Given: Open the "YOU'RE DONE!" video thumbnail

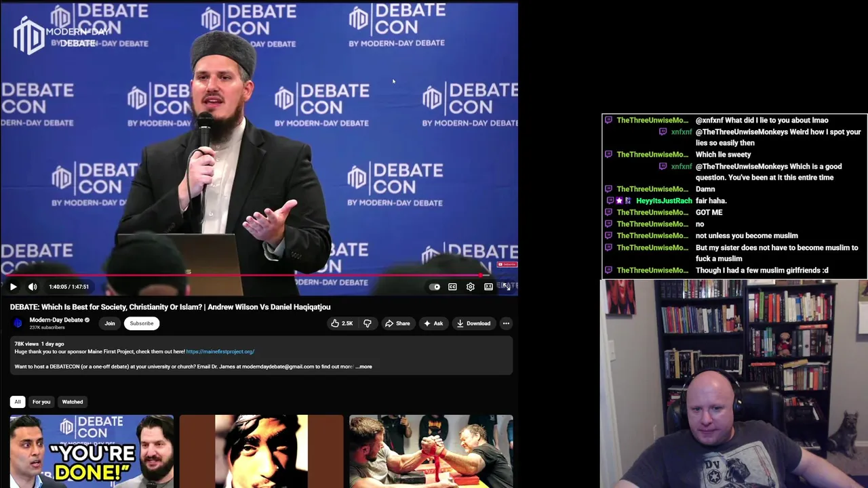Looking at the screenshot, I should (92, 451).
